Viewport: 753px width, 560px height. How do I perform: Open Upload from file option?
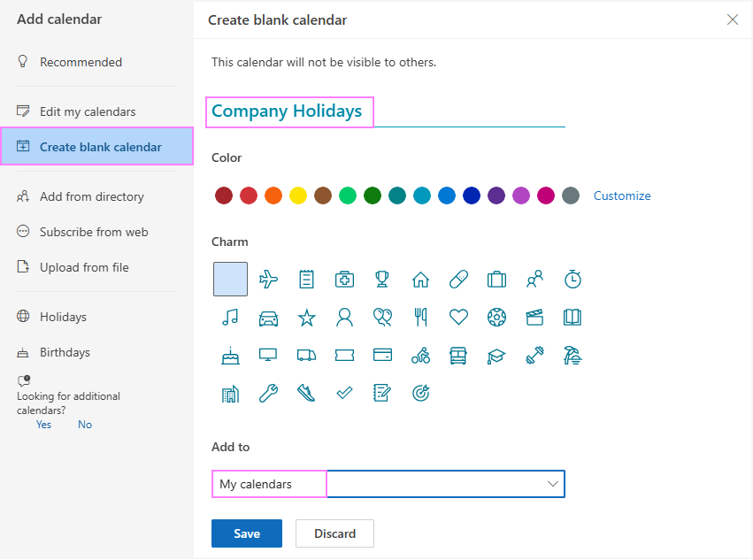click(96, 267)
